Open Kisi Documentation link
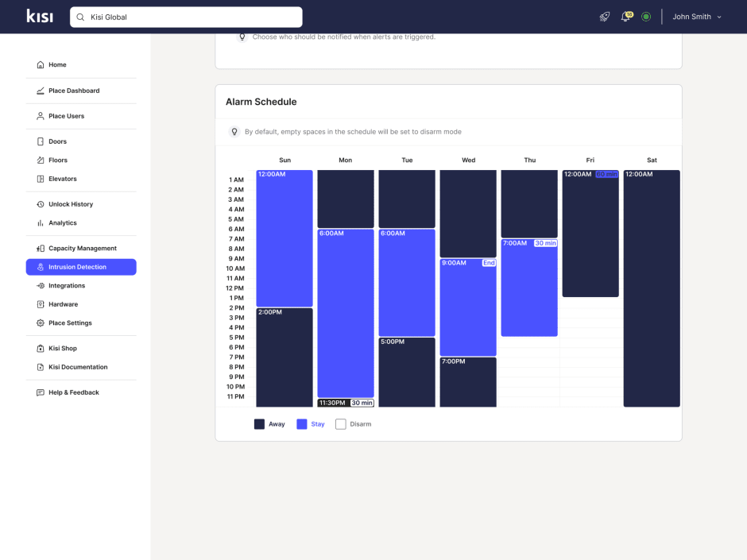 [77, 367]
